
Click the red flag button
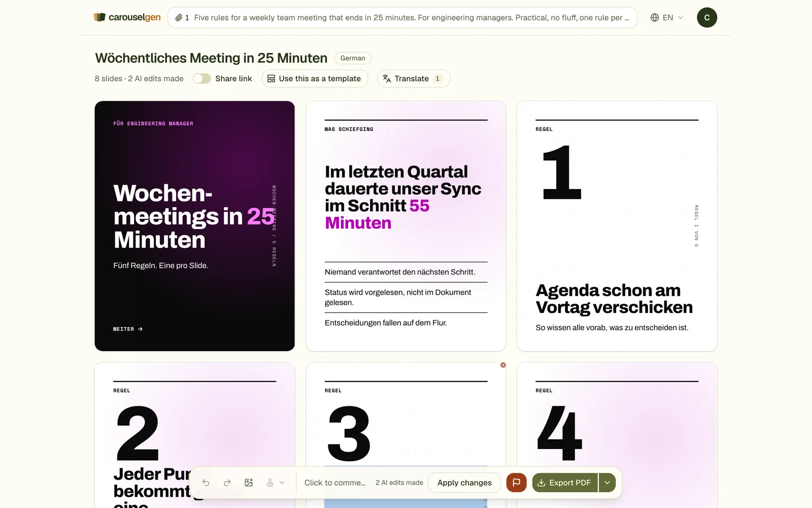click(517, 483)
